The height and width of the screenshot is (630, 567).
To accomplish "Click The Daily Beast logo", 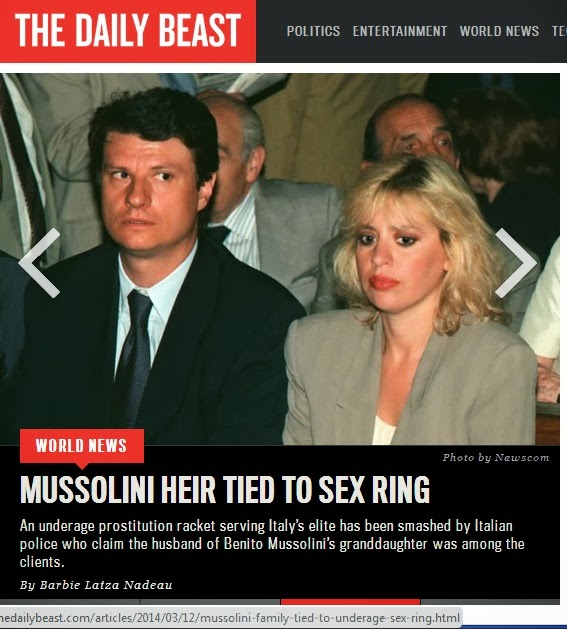I will pyautogui.click(x=128, y=31).
